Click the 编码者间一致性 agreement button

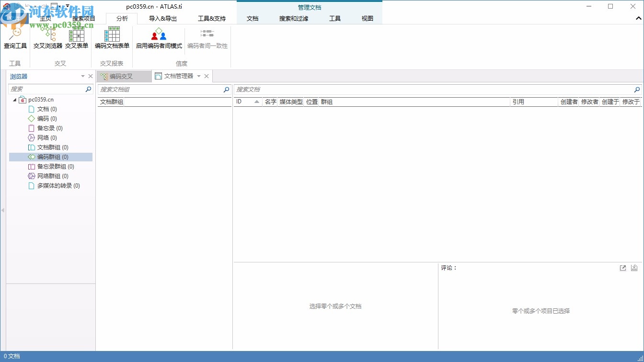(x=207, y=38)
